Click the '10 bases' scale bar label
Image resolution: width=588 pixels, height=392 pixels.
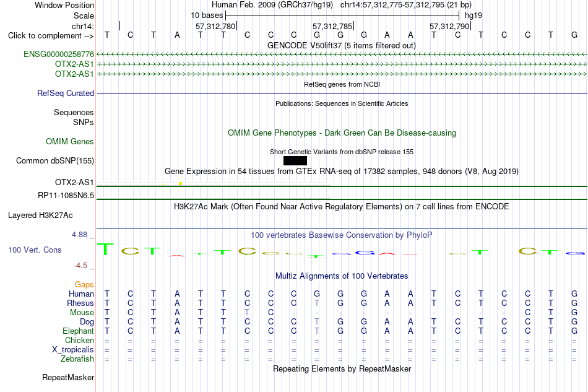coord(207,15)
